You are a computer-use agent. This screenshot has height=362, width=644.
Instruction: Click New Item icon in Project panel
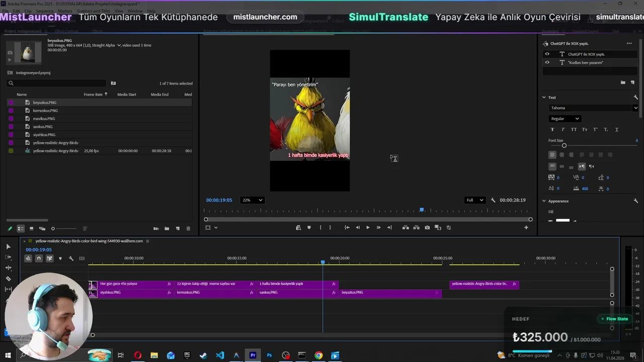(178, 228)
